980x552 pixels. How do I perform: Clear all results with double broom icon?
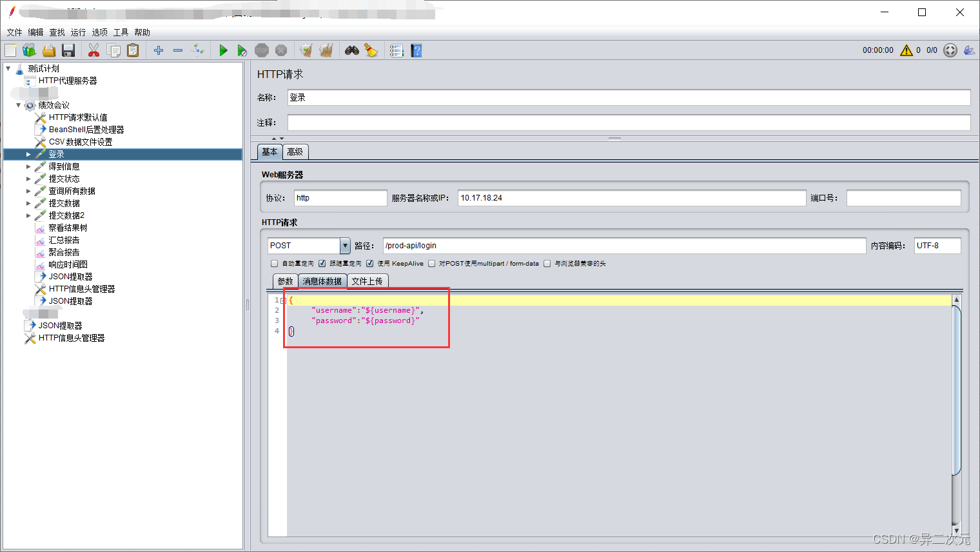point(326,50)
